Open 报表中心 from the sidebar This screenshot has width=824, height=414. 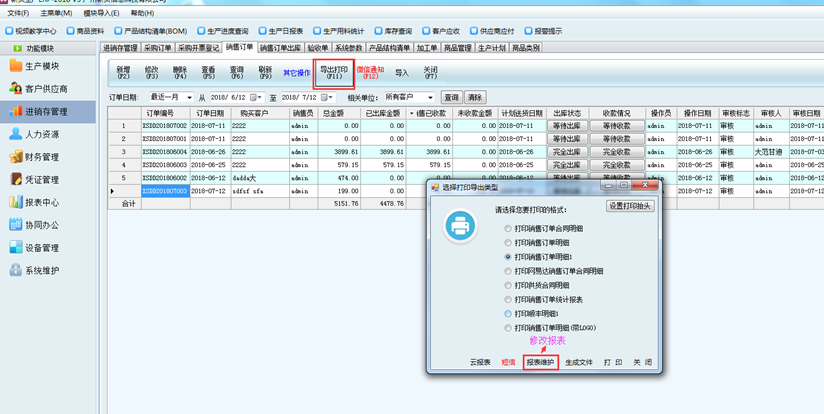(40, 202)
